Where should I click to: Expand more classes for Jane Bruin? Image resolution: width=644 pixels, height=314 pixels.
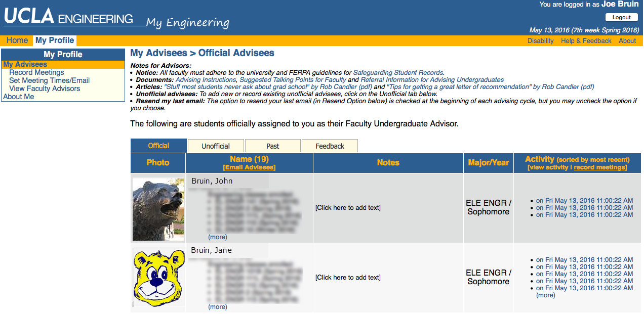point(218,307)
